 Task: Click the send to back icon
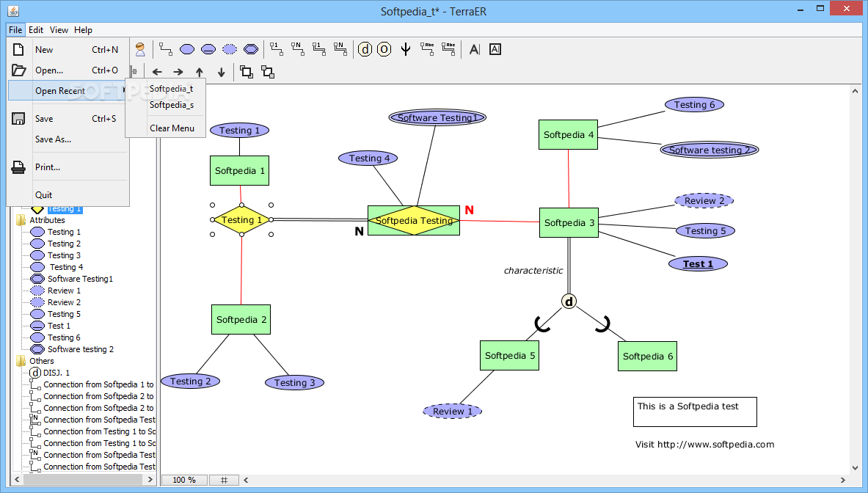click(x=268, y=72)
